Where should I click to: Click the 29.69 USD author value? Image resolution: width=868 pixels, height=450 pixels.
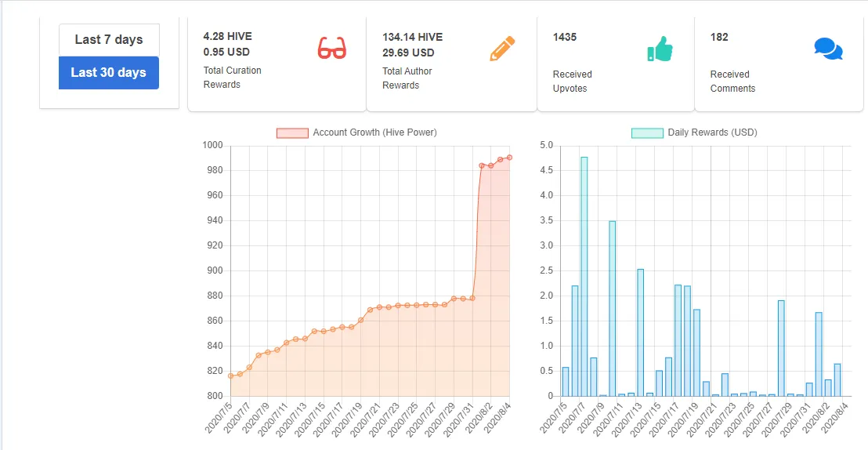408,53
